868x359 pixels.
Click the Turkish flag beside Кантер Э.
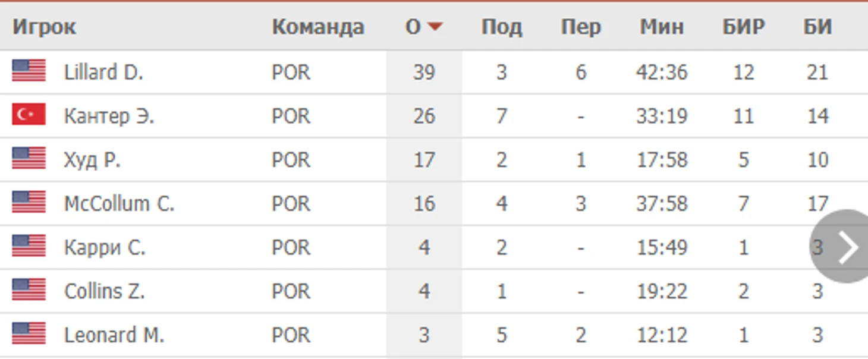[29, 115]
